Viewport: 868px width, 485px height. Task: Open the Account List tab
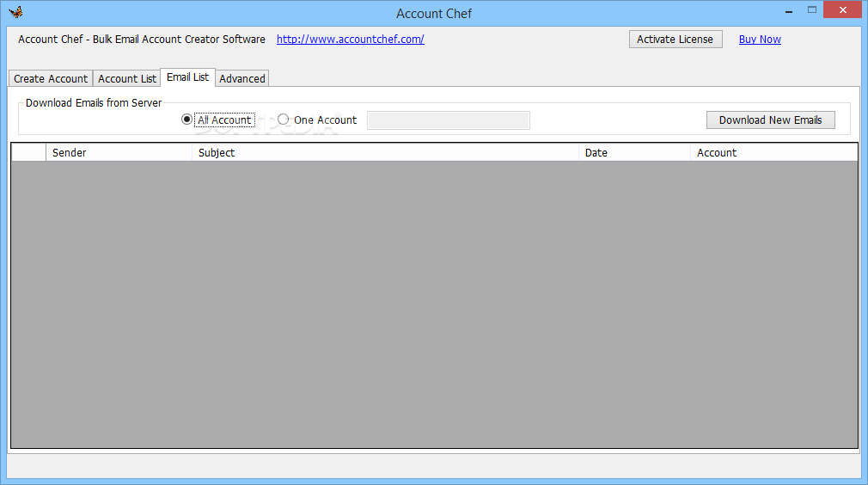click(127, 78)
